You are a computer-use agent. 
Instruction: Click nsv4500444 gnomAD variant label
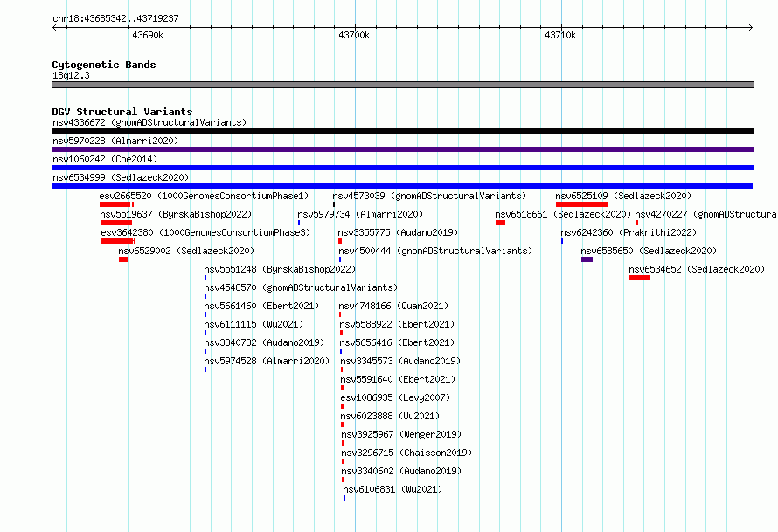435,251
